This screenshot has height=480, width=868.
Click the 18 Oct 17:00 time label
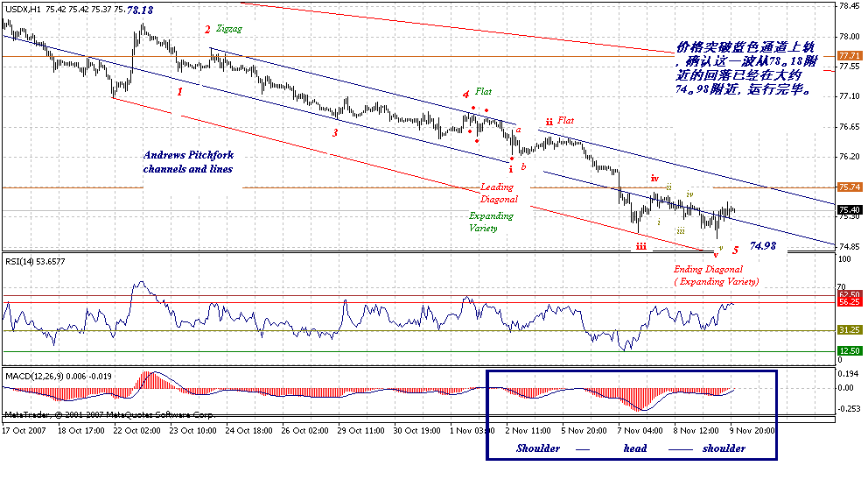tap(80, 431)
